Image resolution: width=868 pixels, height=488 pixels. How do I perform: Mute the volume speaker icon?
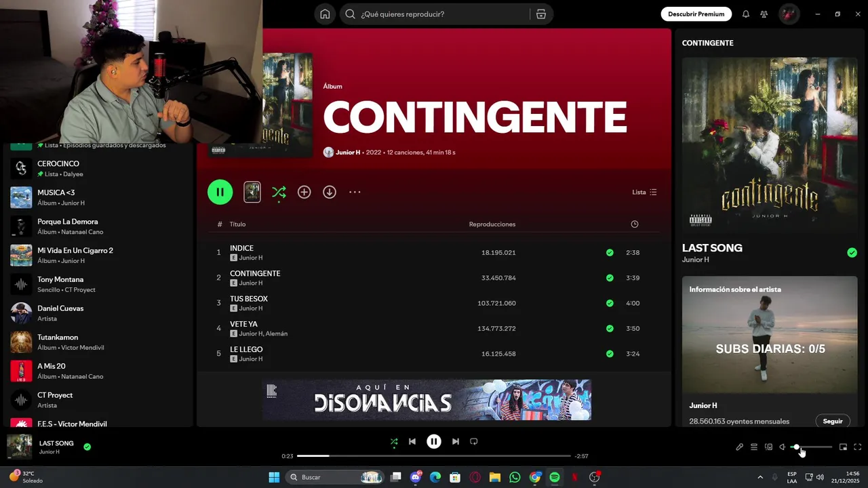(x=783, y=447)
